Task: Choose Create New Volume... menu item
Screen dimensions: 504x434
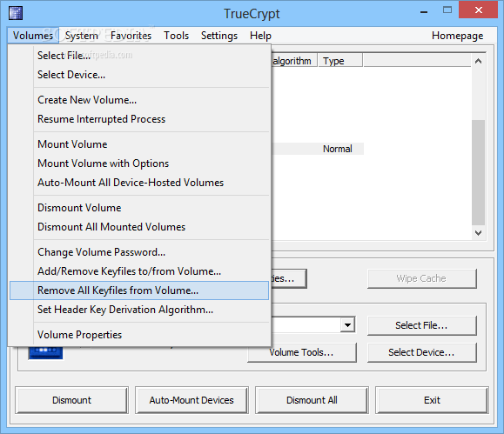Action: pyautogui.click(x=139, y=100)
